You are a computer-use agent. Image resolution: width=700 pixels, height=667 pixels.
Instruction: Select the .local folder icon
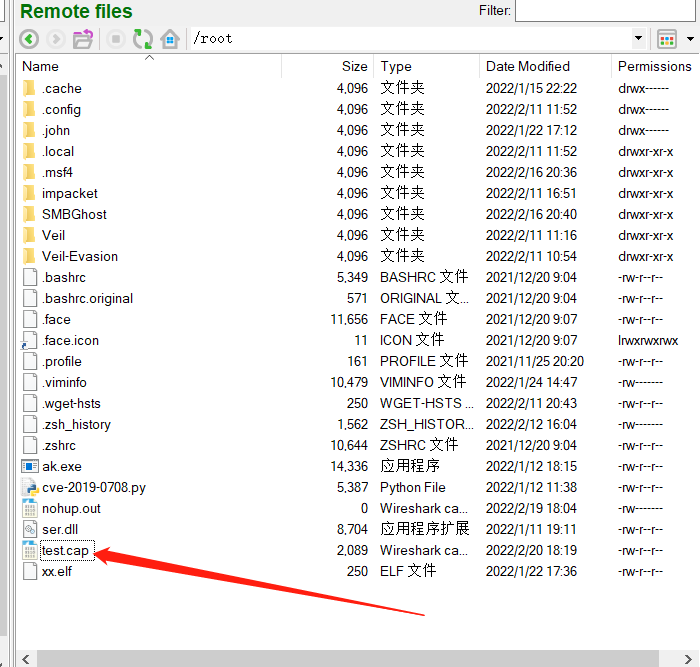coord(29,151)
